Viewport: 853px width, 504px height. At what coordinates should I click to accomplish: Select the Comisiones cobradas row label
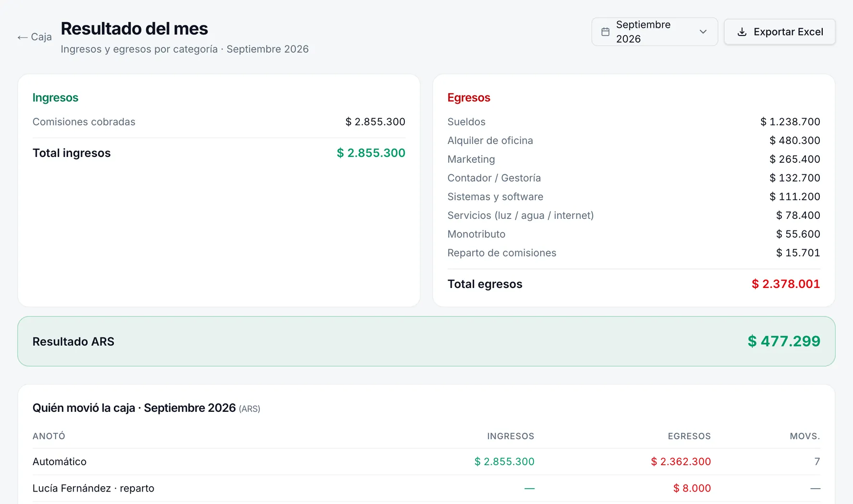point(84,122)
